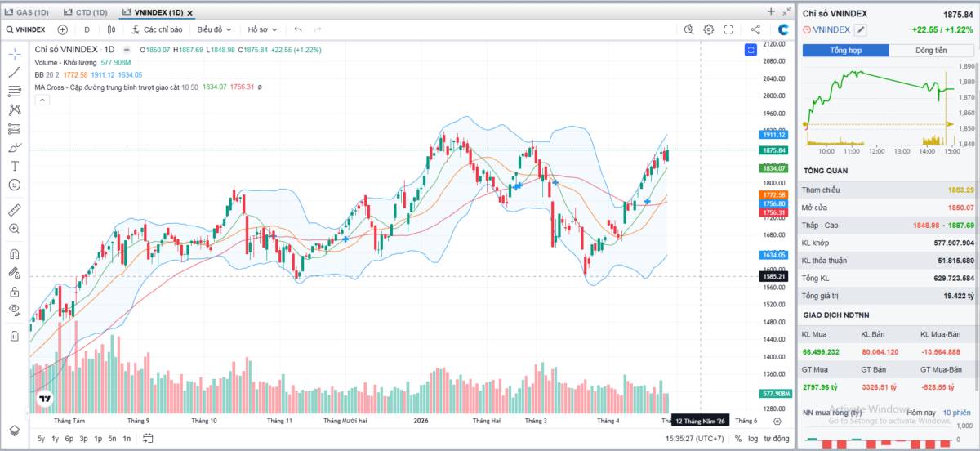This screenshot has width=980, height=451.
Task: Select the trend line drawing tool
Action: coord(15,73)
